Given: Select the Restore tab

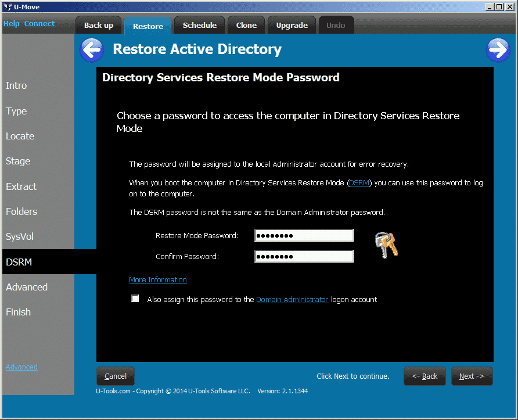Looking at the screenshot, I should [148, 26].
